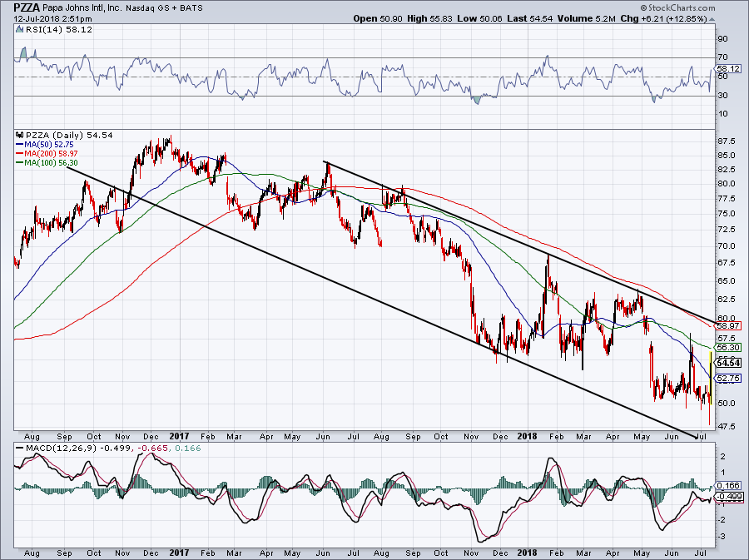
Task: Click the 85.0 label on the price axis
Action: pyautogui.click(x=727, y=155)
